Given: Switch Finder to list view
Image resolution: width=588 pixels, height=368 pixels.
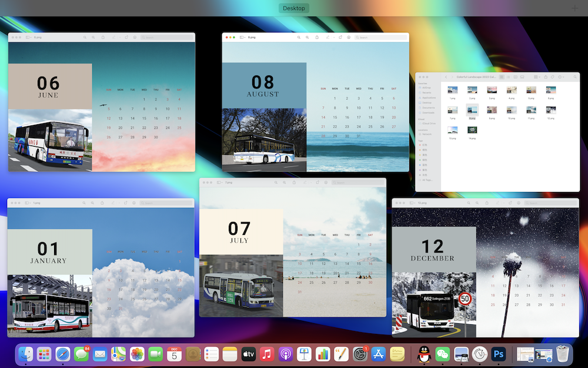Looking at the screenshot, I should (x=509, y=77).
